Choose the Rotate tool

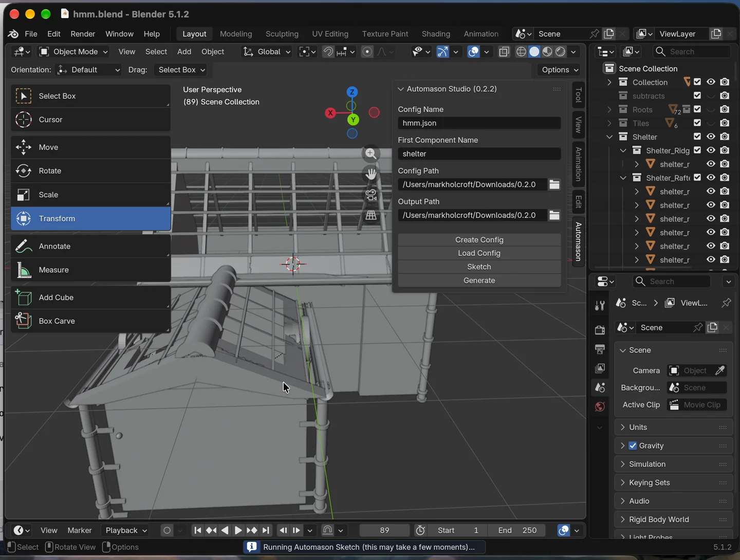tap(90, 171)
